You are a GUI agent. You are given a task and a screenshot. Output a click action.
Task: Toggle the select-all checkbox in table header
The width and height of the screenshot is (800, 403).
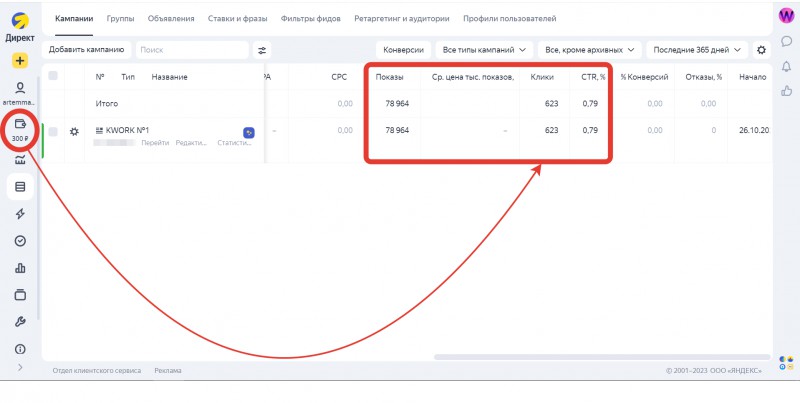[53, 75]
